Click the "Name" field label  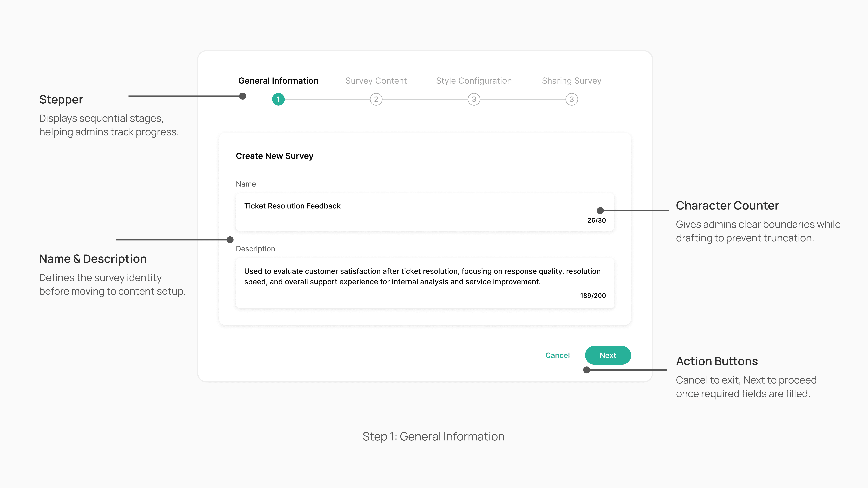point(246,184)
